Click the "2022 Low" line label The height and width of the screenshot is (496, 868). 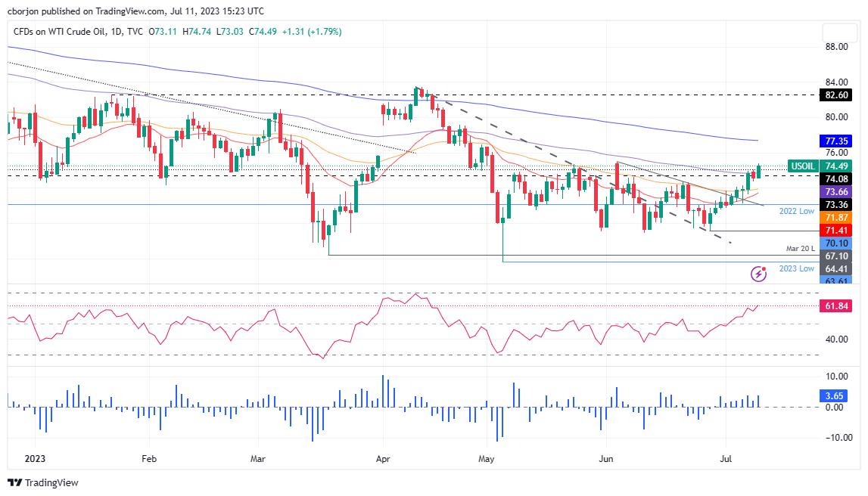coord(796,212)
